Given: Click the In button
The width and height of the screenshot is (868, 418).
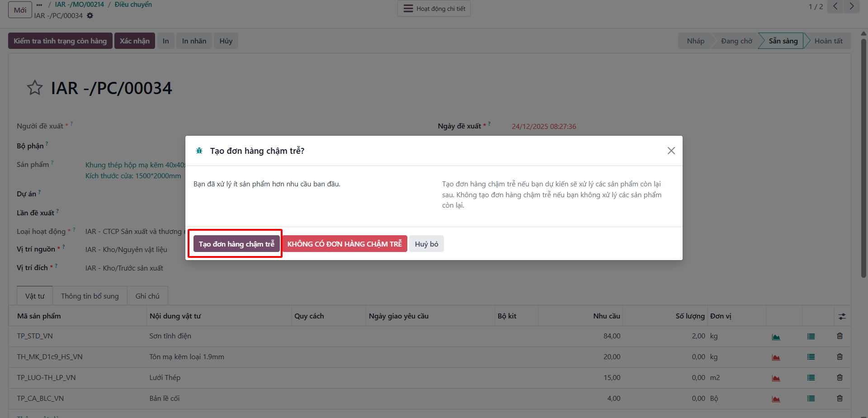Looking at the screenshot, I should [x=166, y=41].
